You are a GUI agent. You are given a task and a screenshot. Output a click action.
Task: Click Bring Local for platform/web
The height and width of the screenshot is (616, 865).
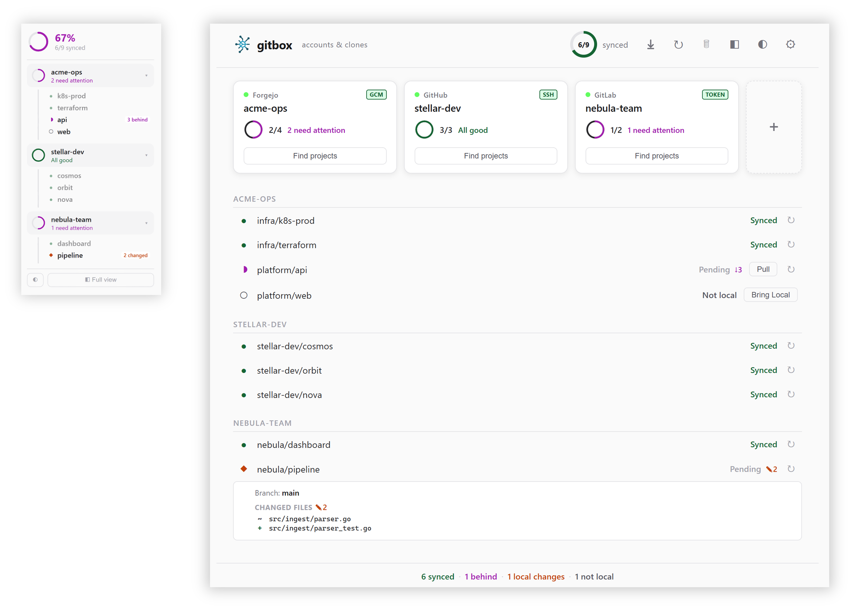coord(770,295)
